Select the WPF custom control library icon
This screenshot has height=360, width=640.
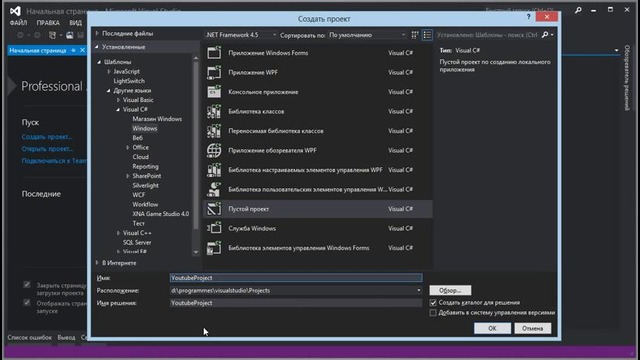click(x=214, y=170)
